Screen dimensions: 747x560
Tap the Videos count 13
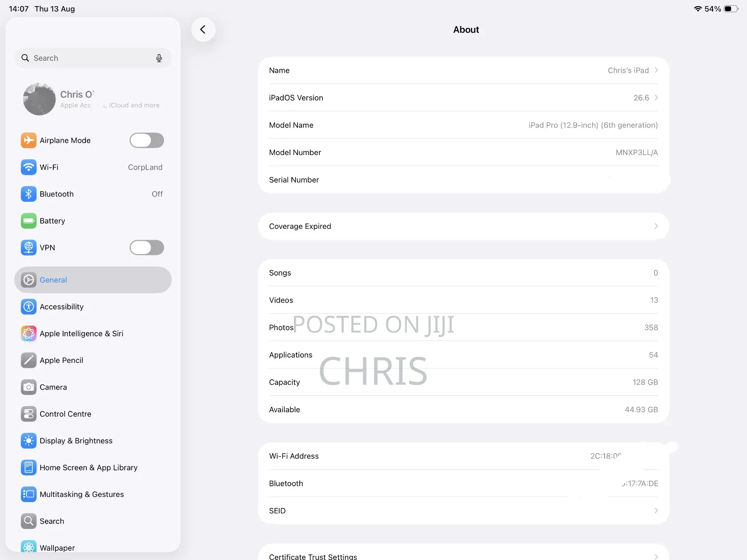pos(654,300)
